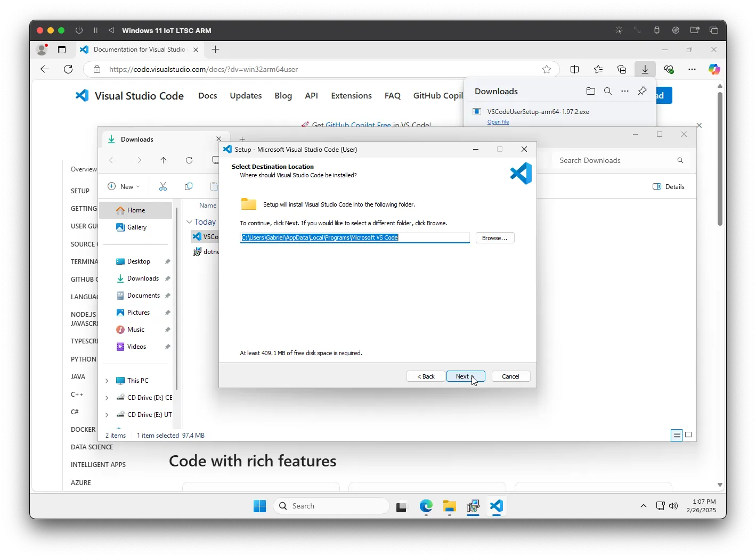Click the Cut icon in File Explorer

pos(163,186)
